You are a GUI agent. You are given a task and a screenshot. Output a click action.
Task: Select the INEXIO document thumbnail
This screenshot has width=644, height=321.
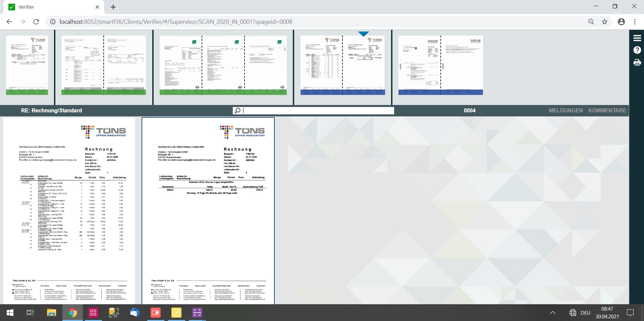[440, 65]
